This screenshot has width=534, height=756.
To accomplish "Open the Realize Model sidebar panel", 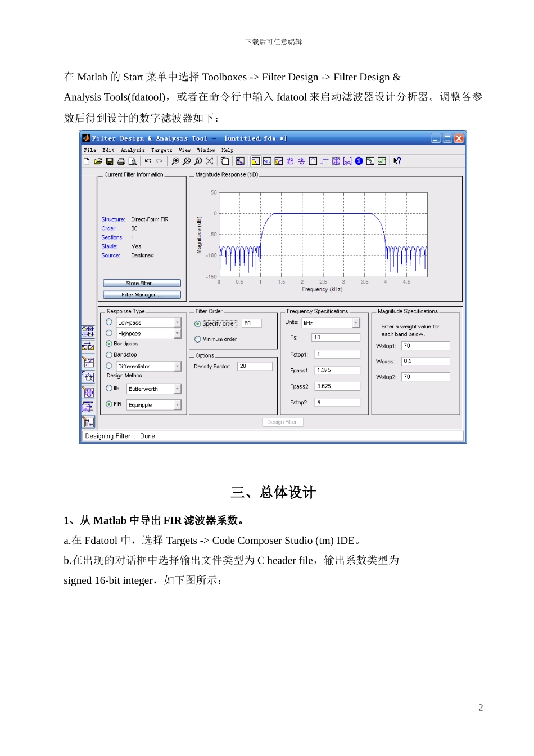I will coord(88,377).
